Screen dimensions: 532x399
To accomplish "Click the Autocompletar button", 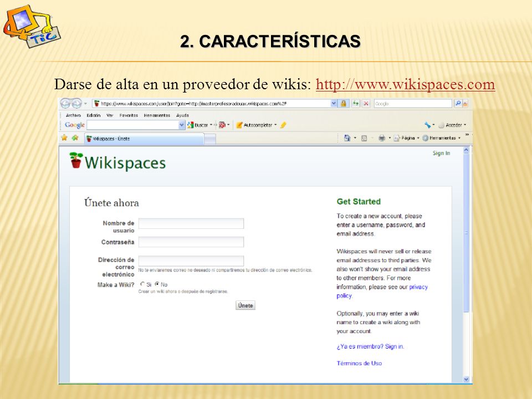I will [255, 125].
